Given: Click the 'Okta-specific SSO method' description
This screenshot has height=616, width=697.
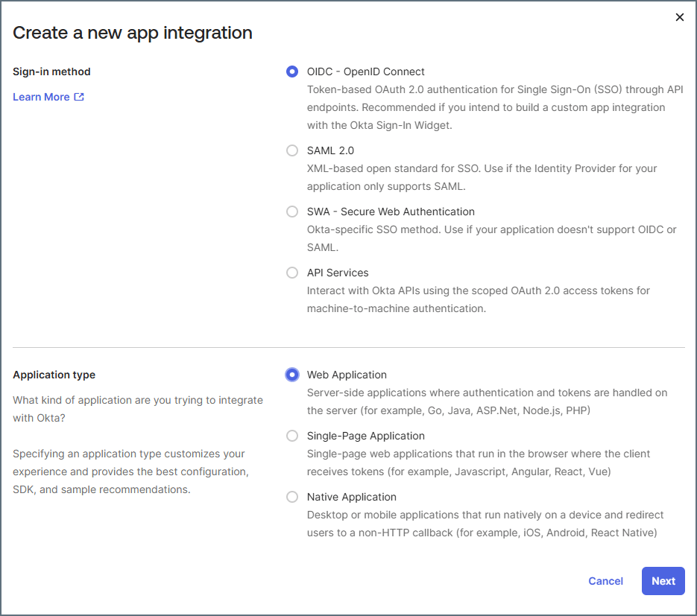Looking at the screenshot, I should tap(491, 238).
